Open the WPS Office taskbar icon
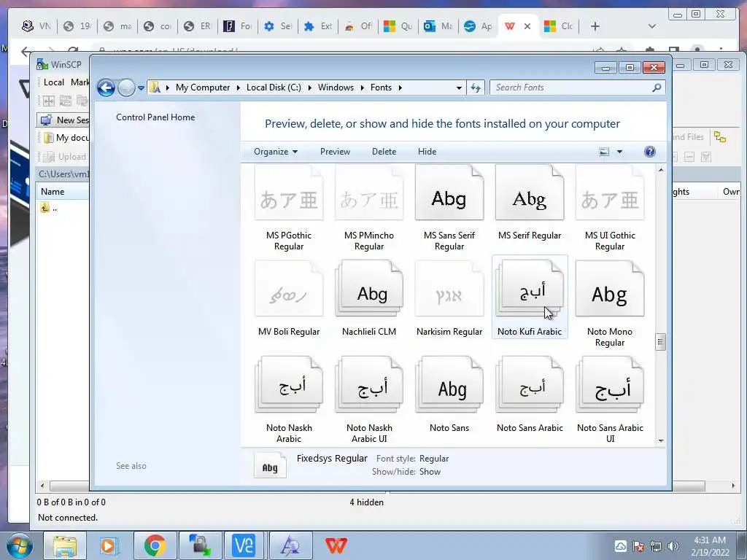 tap(336, 545)
